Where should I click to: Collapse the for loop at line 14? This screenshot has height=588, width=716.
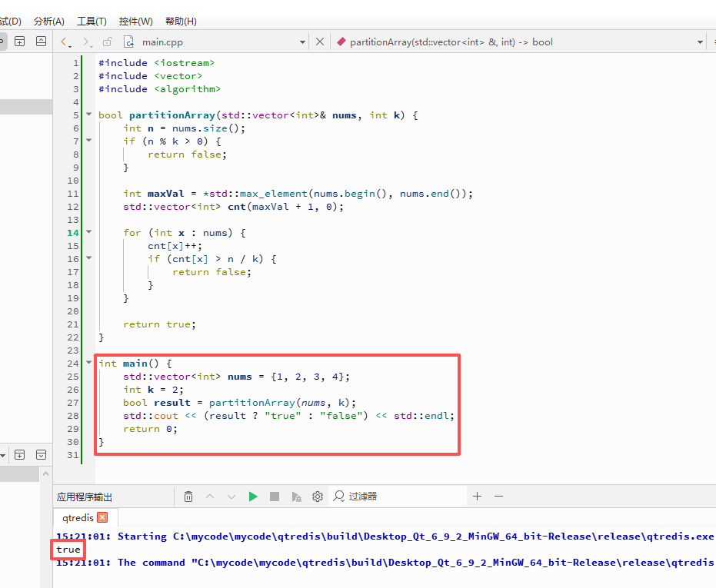[x=89, y=232]
